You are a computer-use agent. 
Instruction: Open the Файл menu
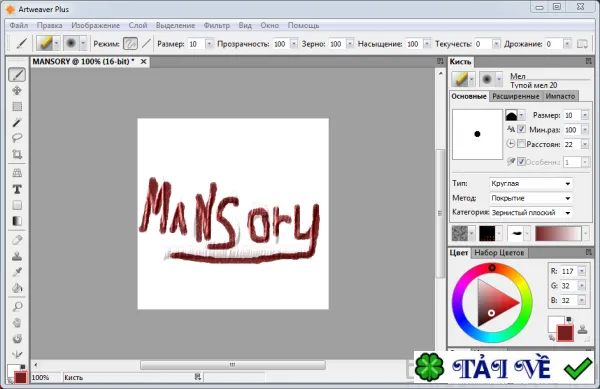click(x=19, y=25)
